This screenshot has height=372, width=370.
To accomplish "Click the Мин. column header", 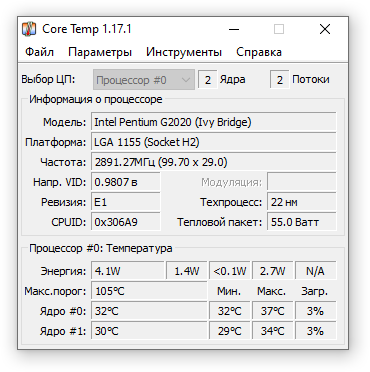I will tap(229, 291).
